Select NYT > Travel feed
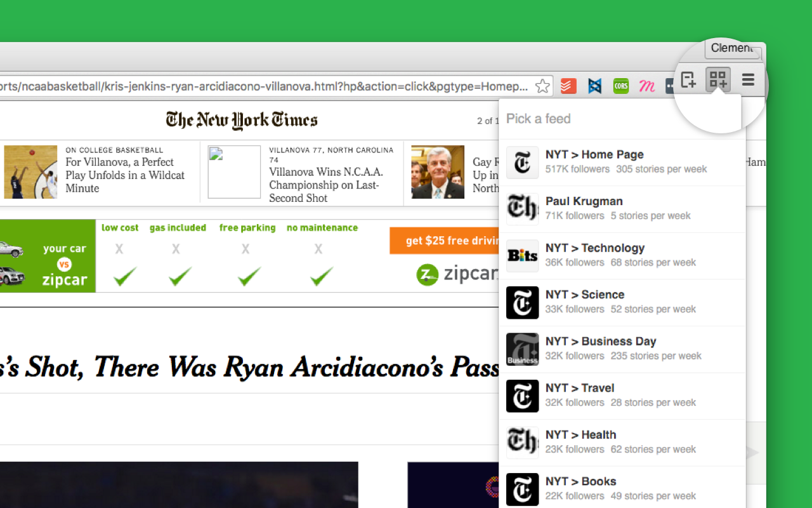Screen dimensions: 812x508 [x=622, y=396]
